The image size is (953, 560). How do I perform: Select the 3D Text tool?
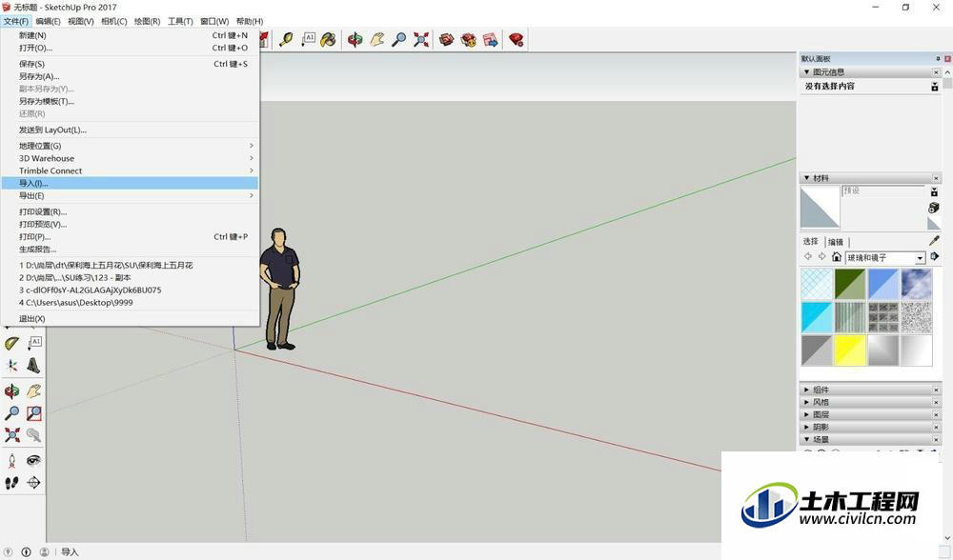34,366
